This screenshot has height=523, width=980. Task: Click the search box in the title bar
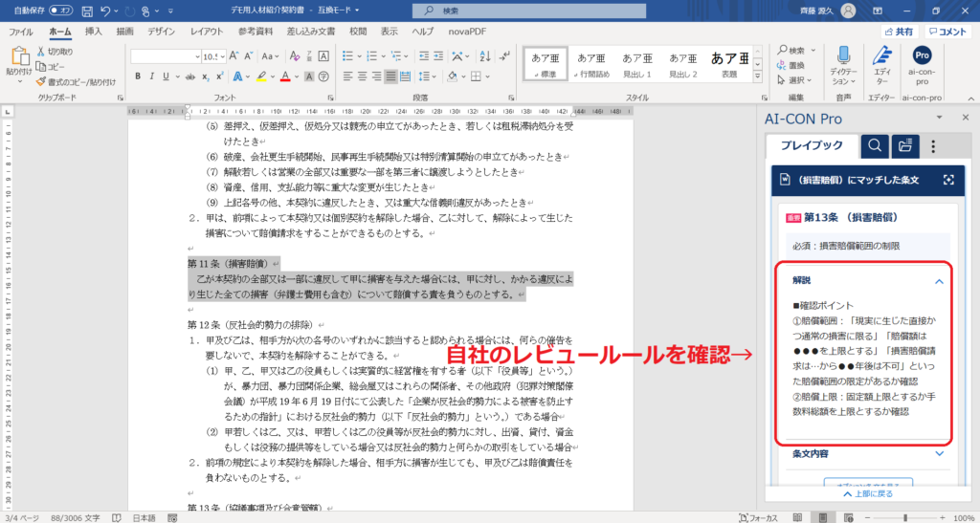(x=529, y=11)
